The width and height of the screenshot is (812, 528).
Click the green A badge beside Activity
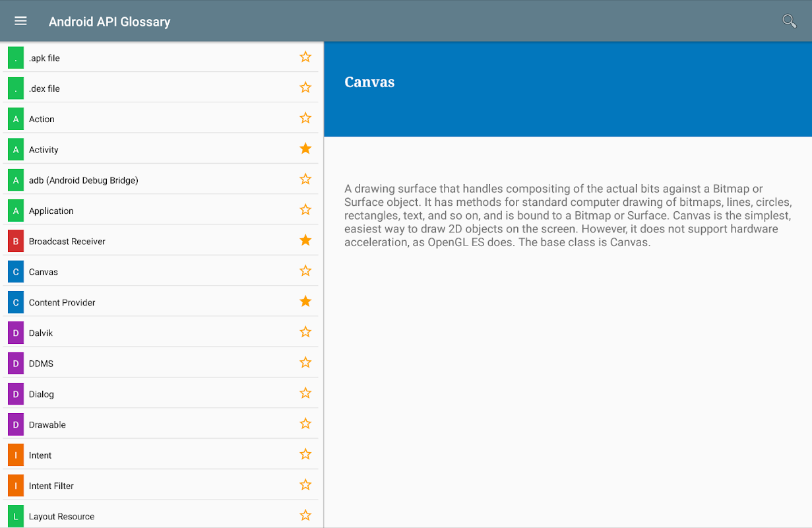[16, 149]
